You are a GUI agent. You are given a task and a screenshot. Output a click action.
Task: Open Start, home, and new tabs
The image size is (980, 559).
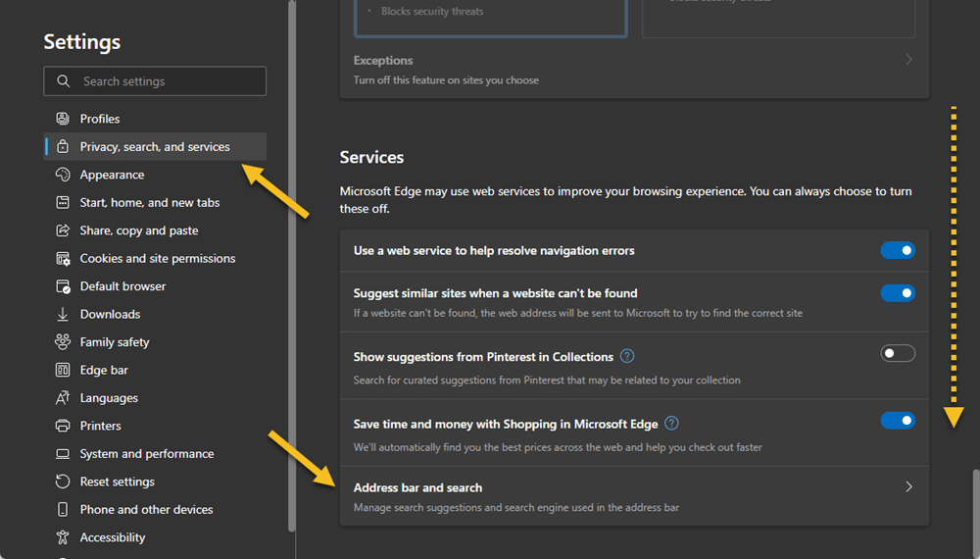pyautogui.click(x=155, y=202)
